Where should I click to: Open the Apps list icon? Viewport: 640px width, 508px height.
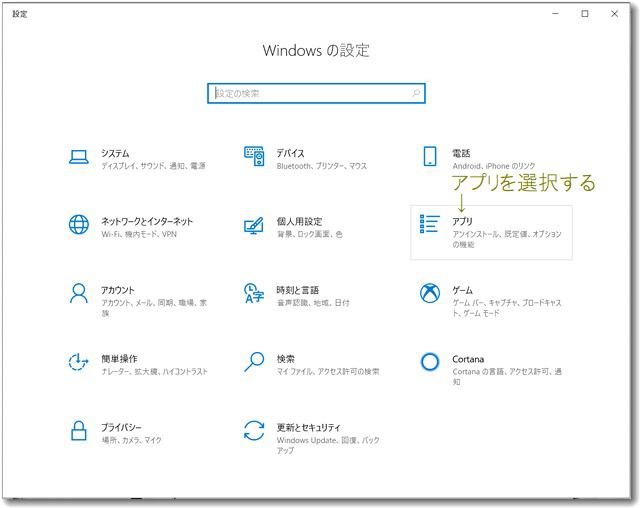430,224
